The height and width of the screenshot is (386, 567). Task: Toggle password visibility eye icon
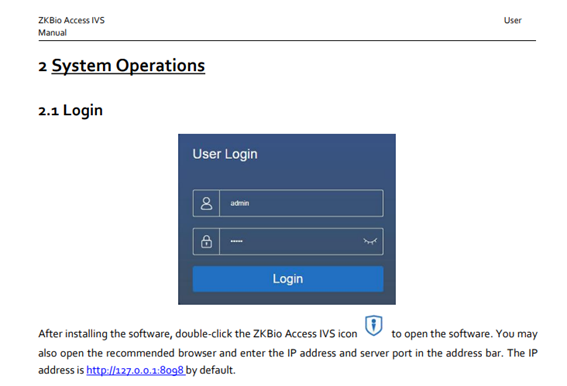click(370, 241)
